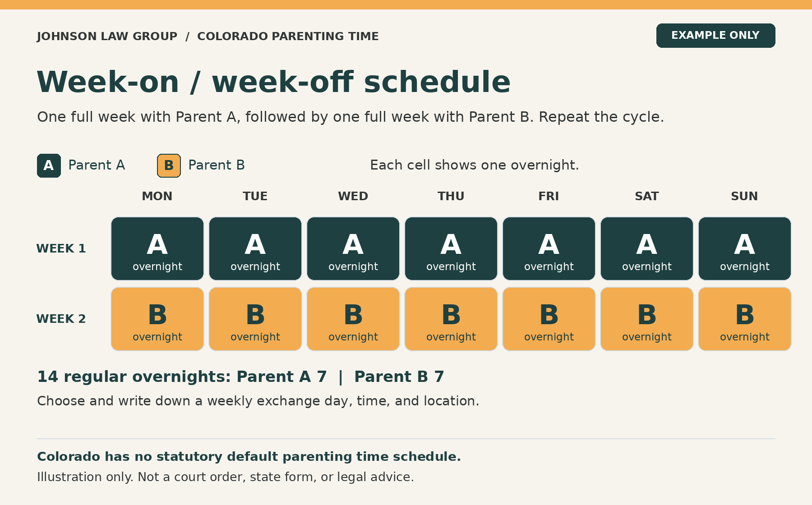Screen dimensions: 812x505
Task: Click the Week-on / week-off schedule heading
Action: pyautogui.click(x=274, y=82)
